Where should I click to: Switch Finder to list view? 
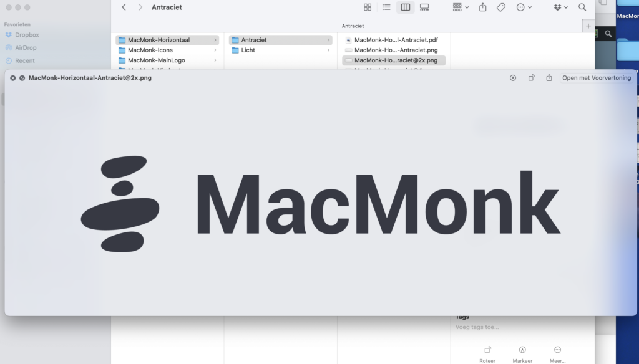pyautogui.click(x=386, y=7)
